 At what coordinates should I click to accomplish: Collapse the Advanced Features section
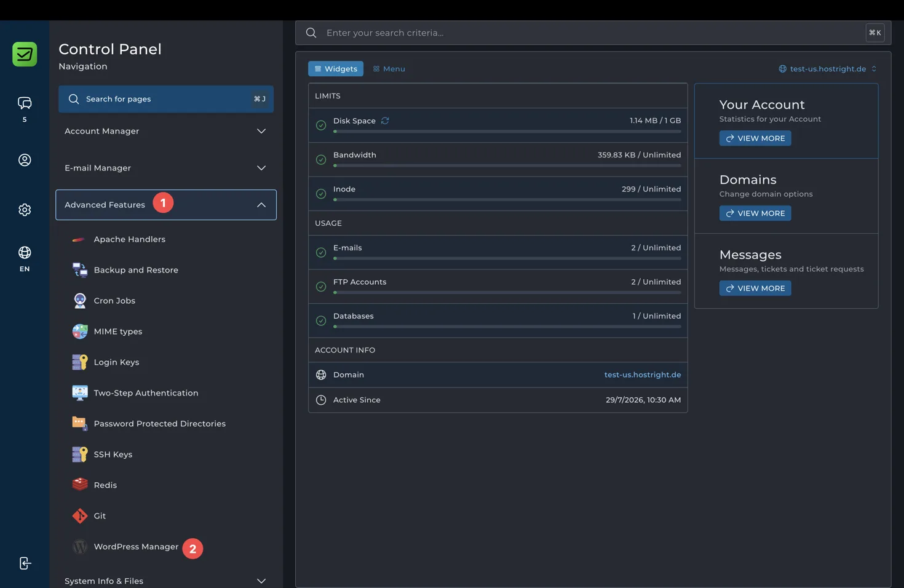tap(166, 205)
